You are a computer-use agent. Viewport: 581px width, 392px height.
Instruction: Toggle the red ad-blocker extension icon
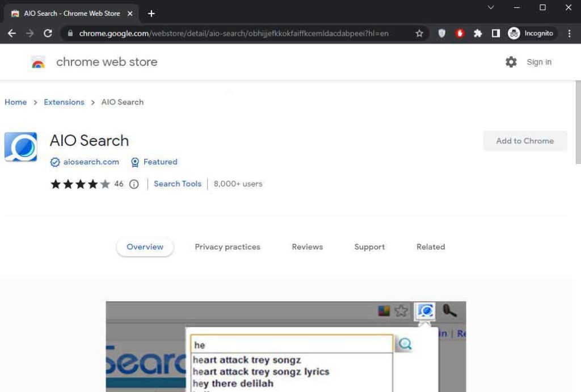pos(460,33)
